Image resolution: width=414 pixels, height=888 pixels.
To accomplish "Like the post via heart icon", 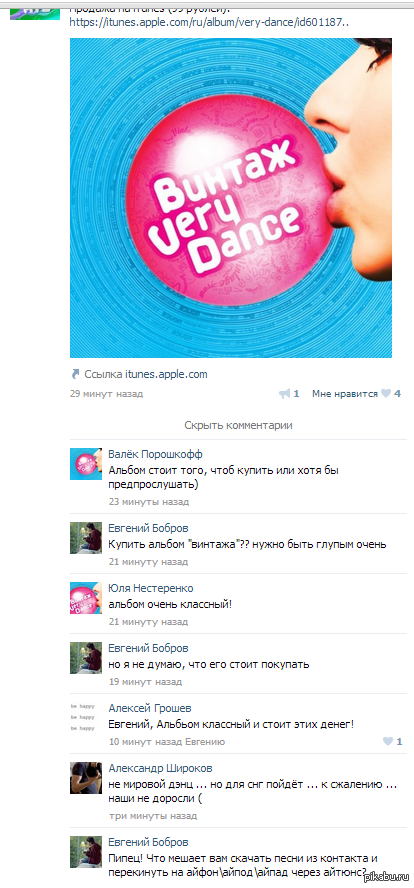I will (x=386, y=394).
